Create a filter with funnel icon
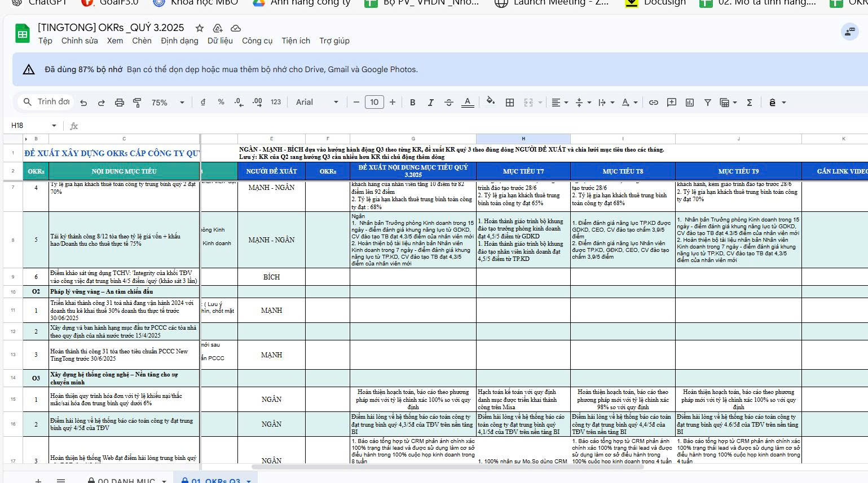The width and height of the screenshot is (868, 483). tap(707, 103)
